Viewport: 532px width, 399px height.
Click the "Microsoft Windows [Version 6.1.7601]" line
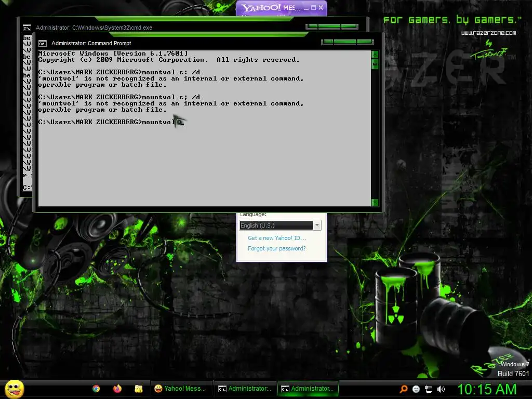click(113, 54)
